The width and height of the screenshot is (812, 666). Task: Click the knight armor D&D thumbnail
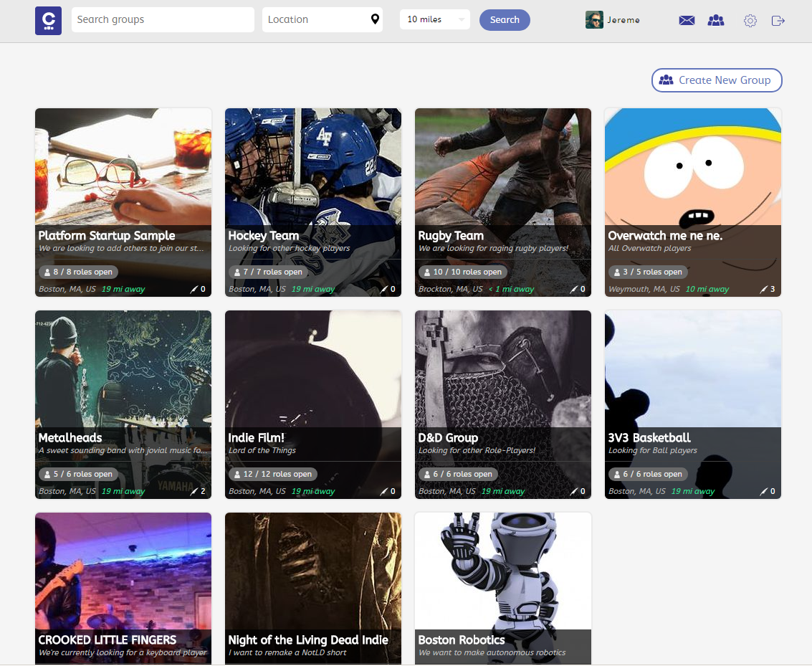pos(503,368)
